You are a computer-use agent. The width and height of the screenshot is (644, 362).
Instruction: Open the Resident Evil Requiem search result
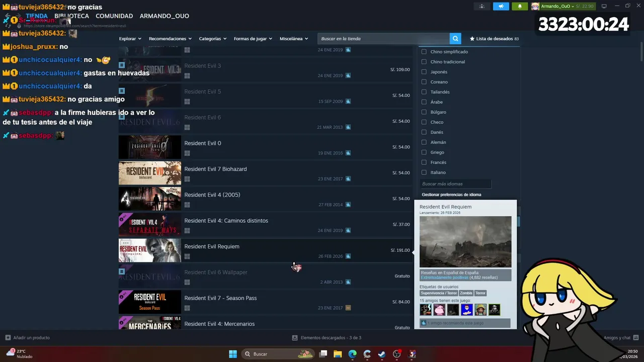point(265,250)
